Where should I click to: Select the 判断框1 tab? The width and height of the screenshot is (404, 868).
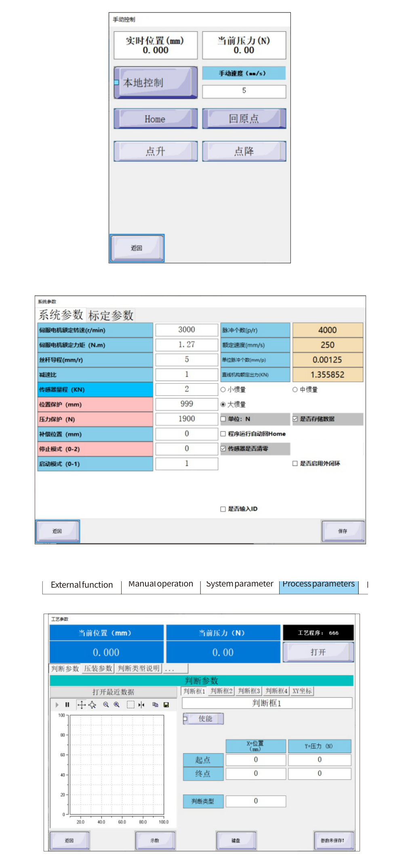(x=194, y=691)
